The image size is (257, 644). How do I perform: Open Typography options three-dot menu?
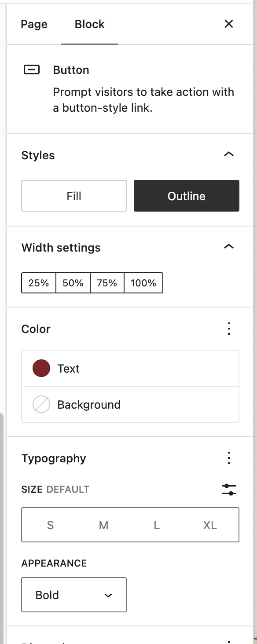click(228, 458)
